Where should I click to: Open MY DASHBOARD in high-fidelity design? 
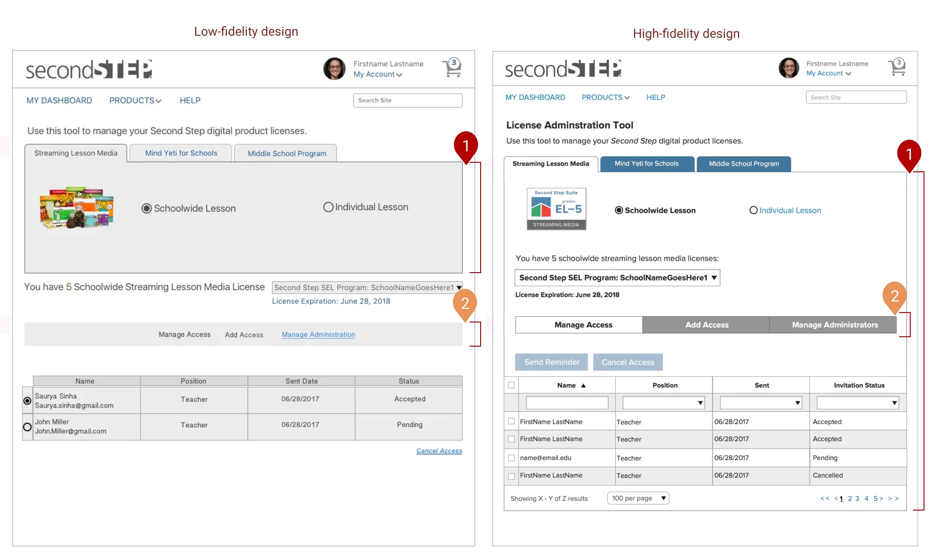pos(535,97)
